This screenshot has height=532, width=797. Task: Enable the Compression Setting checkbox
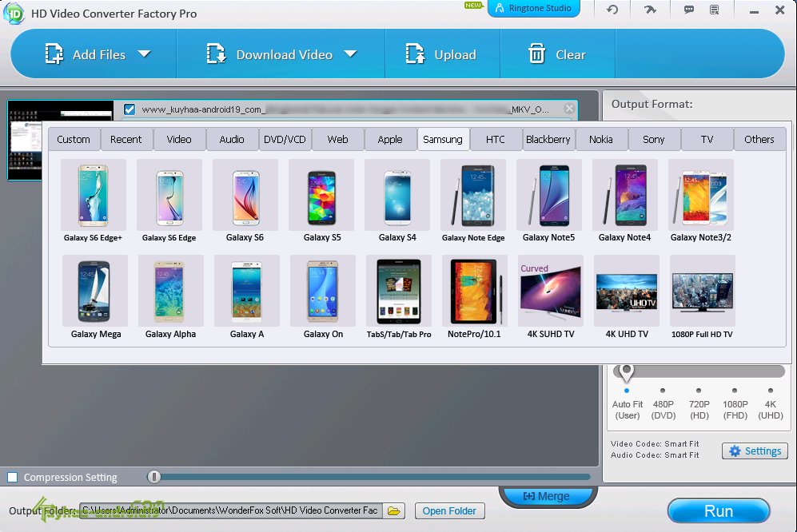click(x=13, y=477)
